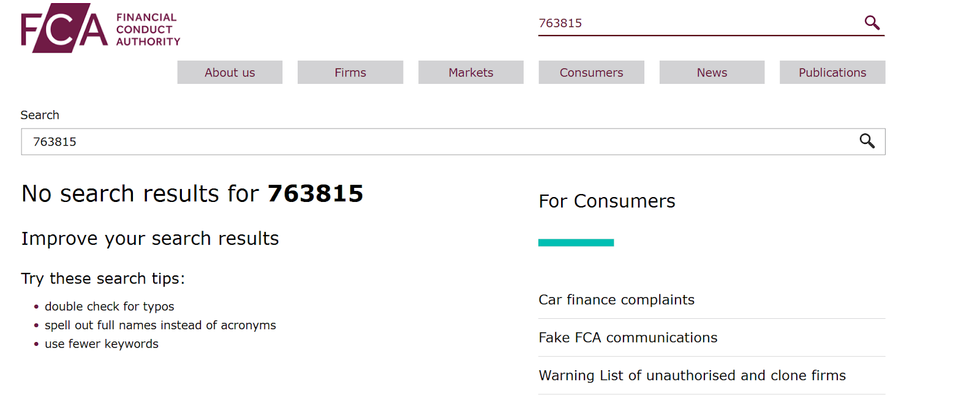Image resolution: width=980 pixels, height=399 pixels.
Task: Open the Fake FCA communications link
Action: tap(628, 338)
